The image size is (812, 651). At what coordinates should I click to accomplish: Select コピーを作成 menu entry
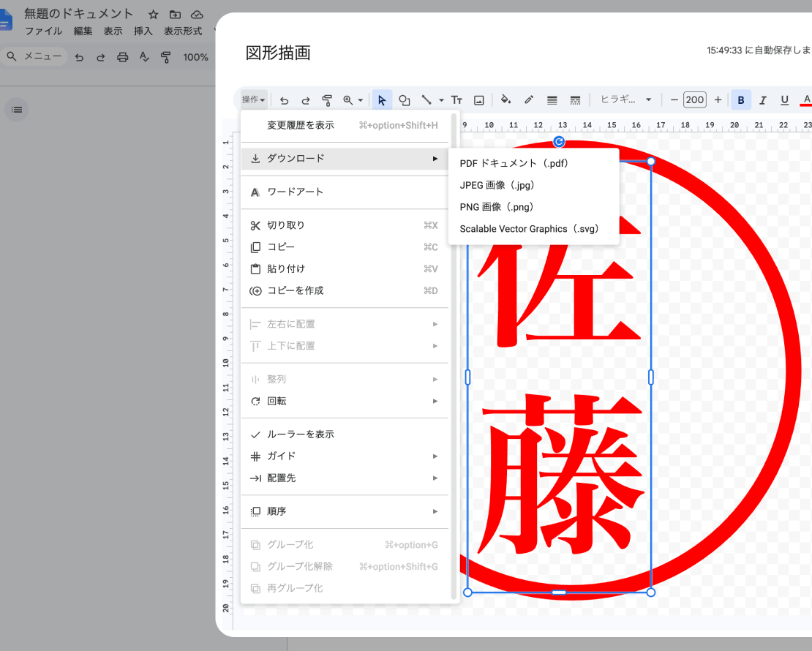pyautogui.click(x=345, y=290)
